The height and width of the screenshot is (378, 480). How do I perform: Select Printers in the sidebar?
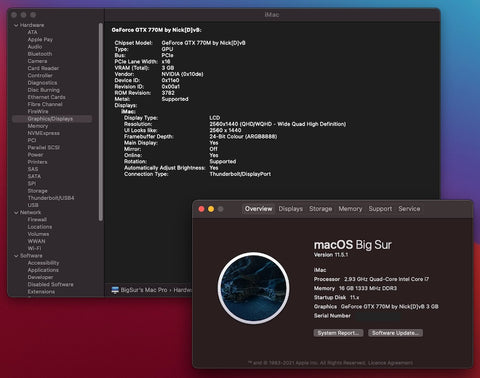37,162
